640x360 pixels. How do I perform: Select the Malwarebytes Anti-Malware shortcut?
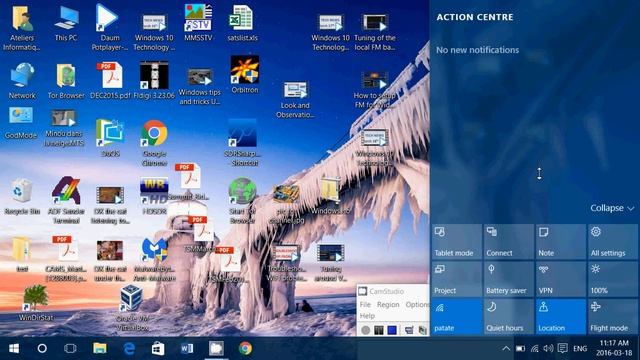click(154, 260)
